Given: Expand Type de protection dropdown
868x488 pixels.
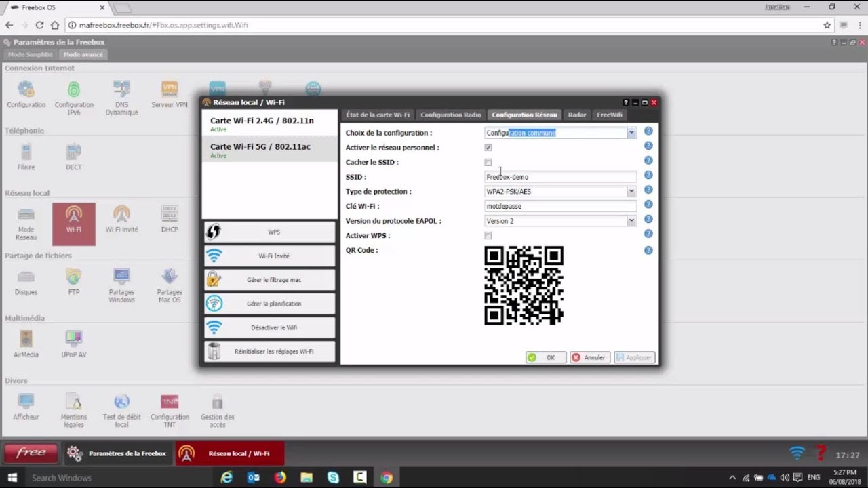Looking at the screenshot, I should pyautogui.click(x=631, y=191).
